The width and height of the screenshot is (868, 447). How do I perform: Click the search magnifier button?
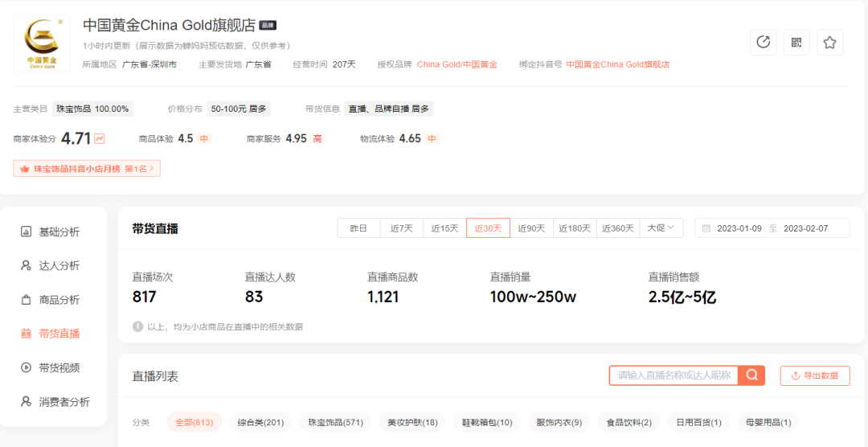point(751,375)
